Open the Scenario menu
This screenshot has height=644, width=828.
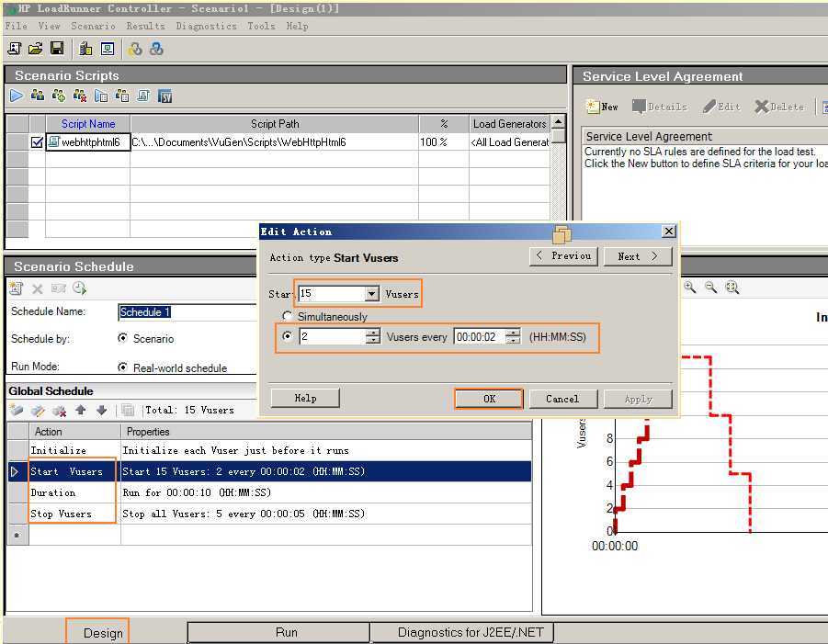pyautogui.click(x=93, y=26)
